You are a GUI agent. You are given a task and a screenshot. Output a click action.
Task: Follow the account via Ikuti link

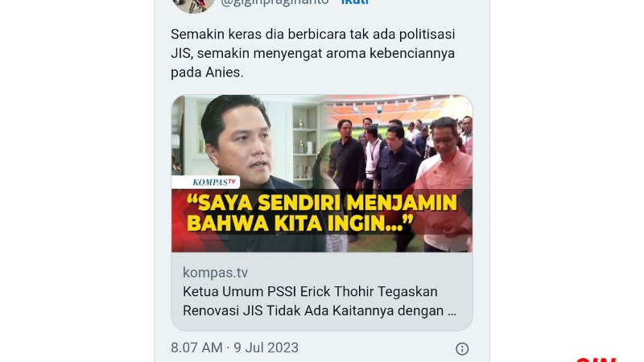click(355, 2)
